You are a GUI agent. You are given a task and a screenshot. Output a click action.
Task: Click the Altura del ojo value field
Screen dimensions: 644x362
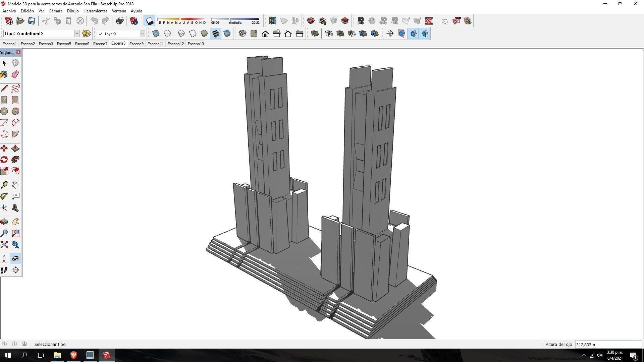coord(608,345)
